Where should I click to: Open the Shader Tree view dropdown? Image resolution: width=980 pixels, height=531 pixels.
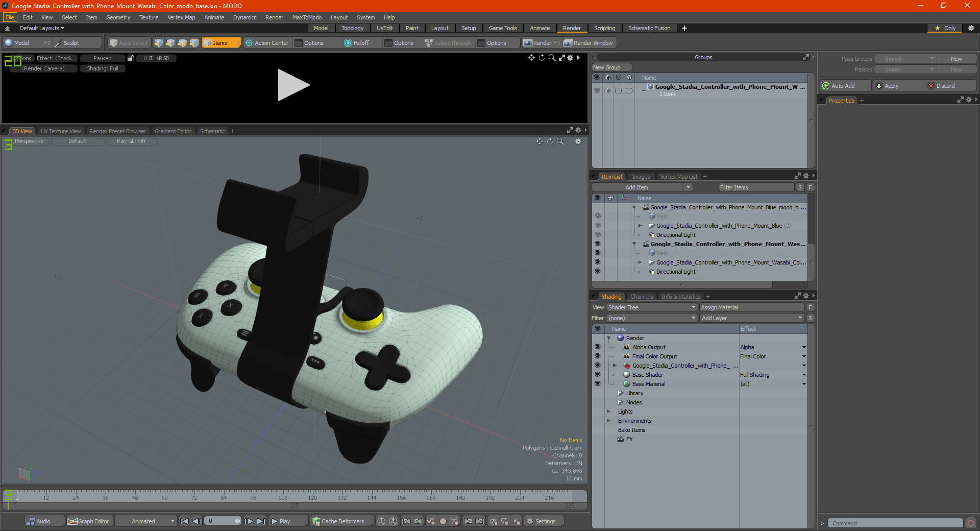tap(651, 307)
